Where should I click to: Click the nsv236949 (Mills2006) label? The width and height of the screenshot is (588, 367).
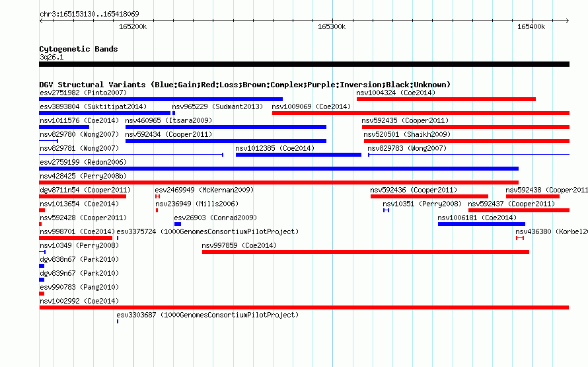coord(197,204)
